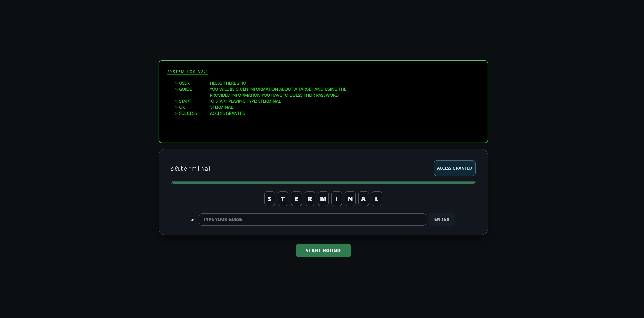Viewport: 644px width, 318px height.
Task: Click the GUIDE log entry label
Action: (x=185, y=89)
